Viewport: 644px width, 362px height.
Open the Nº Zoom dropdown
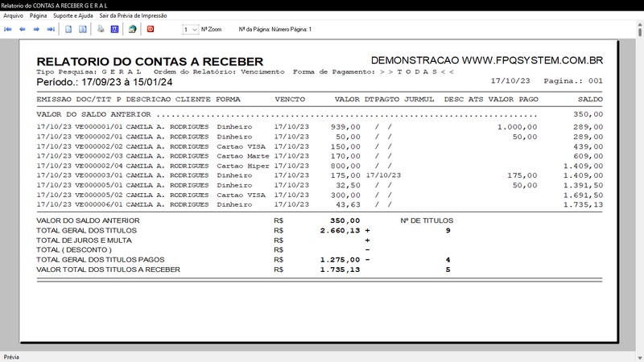190,29
